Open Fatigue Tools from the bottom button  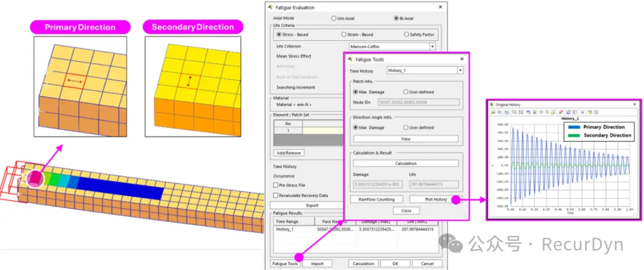[284, 263]
